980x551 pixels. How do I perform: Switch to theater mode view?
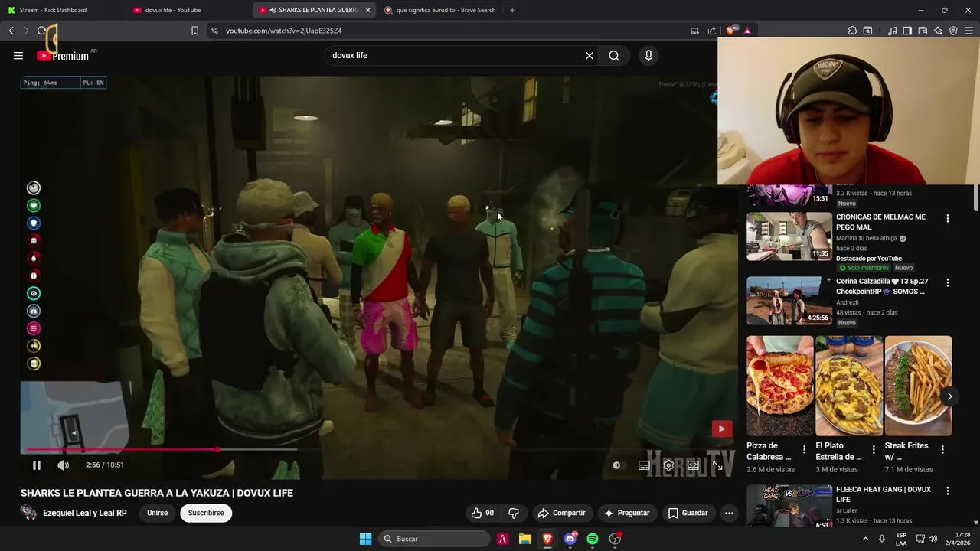coord(693,465)
